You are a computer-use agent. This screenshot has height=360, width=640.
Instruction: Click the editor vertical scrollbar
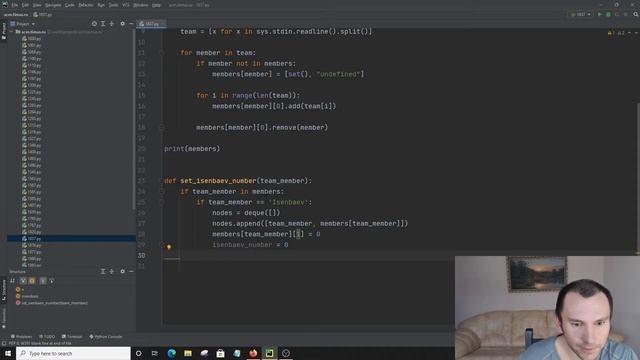pos(638,178)
